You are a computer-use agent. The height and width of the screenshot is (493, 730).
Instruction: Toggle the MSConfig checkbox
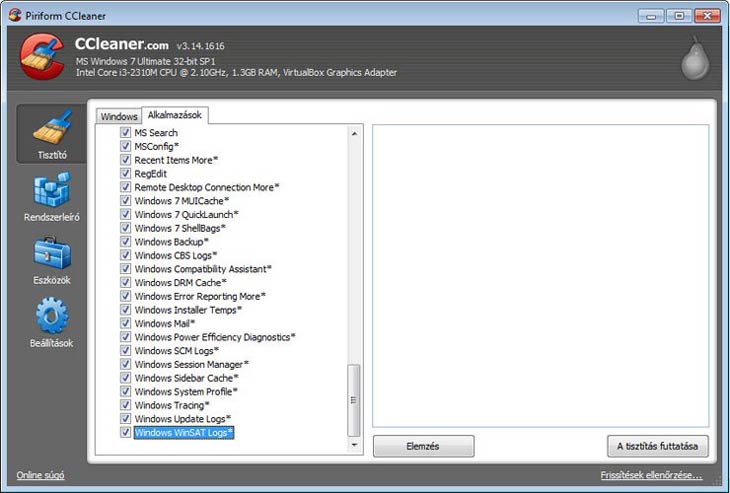coord(125,146)
